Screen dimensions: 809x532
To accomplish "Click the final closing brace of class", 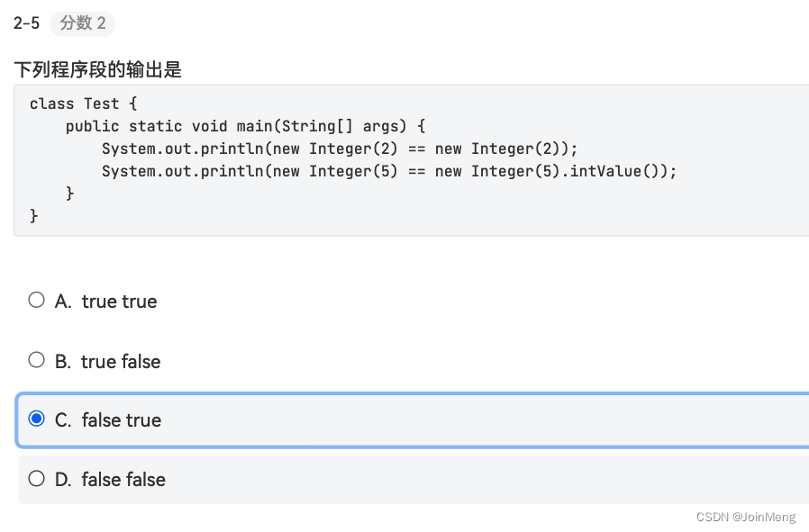I will pyautogui.click(x=33, y=215).
